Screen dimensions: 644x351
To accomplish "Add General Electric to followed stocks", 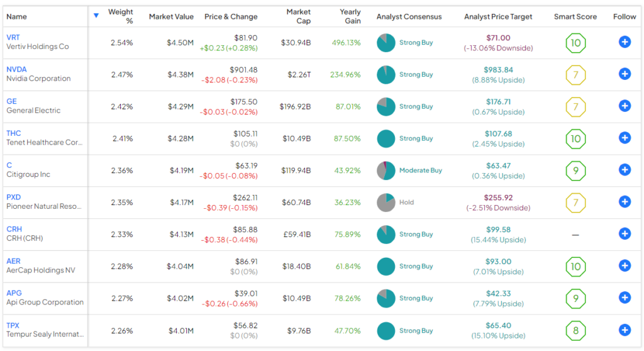I will tap(625, 106).
